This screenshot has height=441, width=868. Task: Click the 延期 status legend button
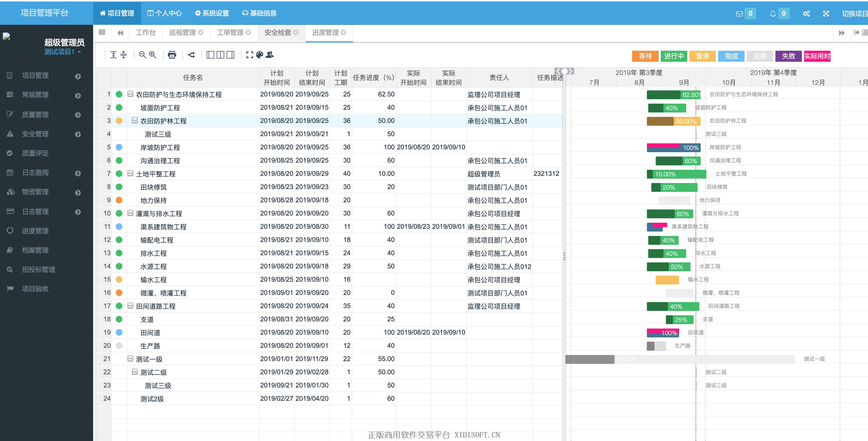click(760, 56)
